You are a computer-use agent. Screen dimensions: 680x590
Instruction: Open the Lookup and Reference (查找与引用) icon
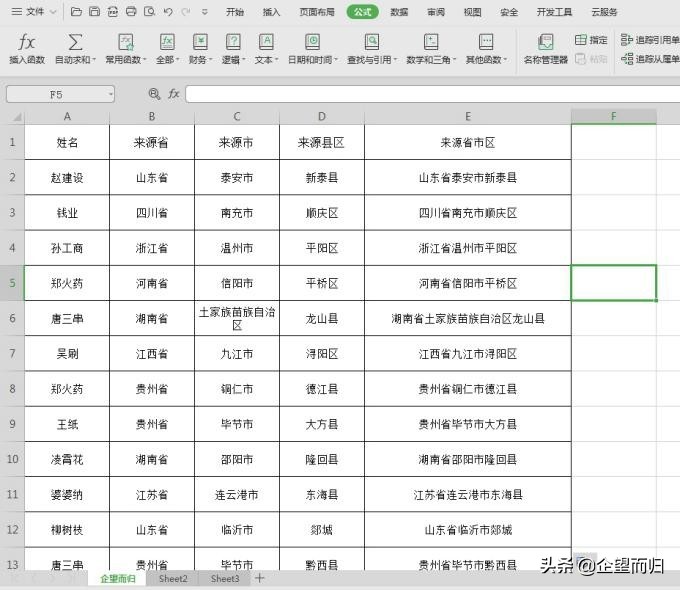coord(372,43)
